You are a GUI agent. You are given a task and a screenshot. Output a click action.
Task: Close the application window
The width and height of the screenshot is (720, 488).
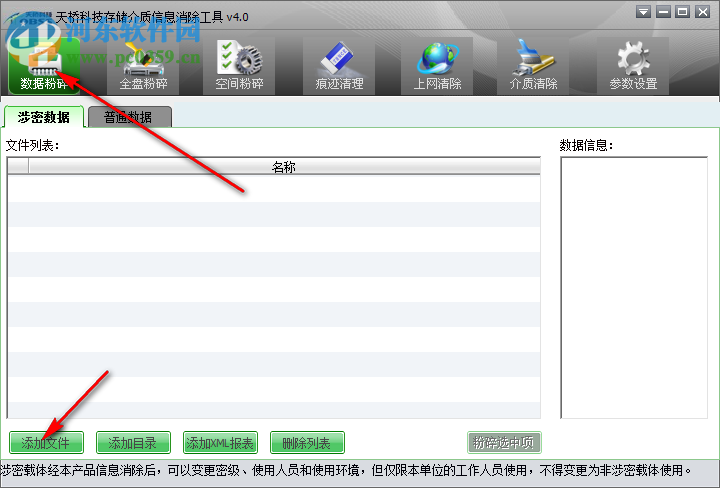point(703,12)
